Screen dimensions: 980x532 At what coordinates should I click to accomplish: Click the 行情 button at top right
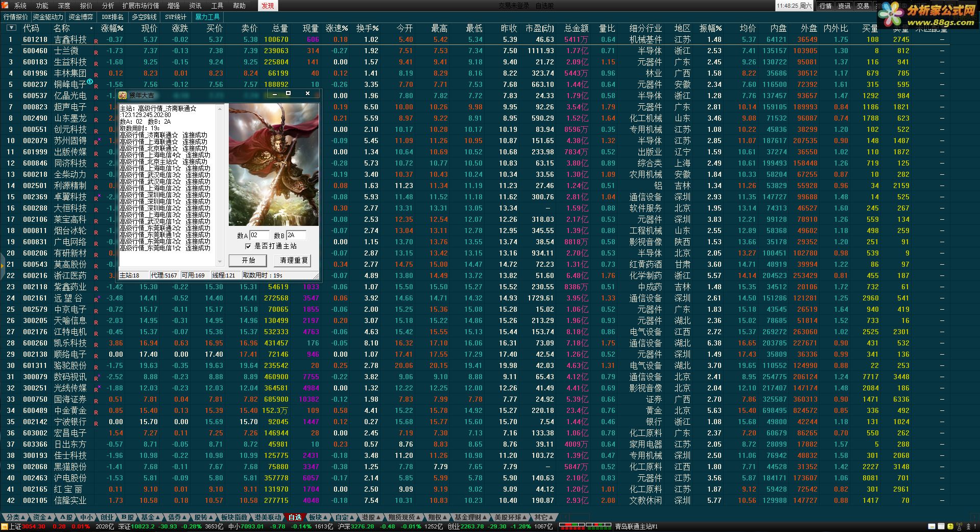pos(825,6)
